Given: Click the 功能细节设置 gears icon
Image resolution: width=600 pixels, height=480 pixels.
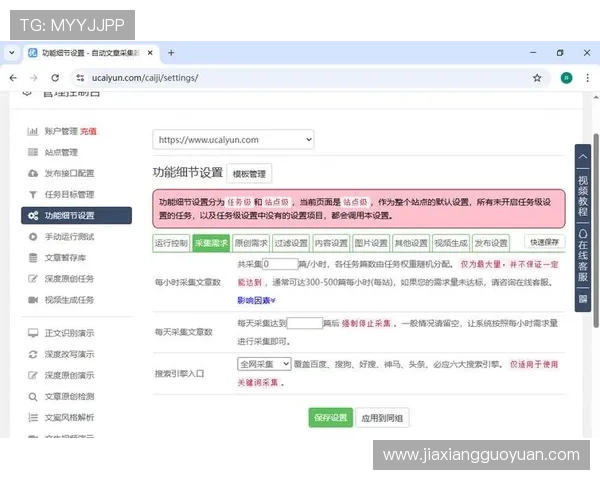Looking at the screenshot, I should tap(33, 216).
